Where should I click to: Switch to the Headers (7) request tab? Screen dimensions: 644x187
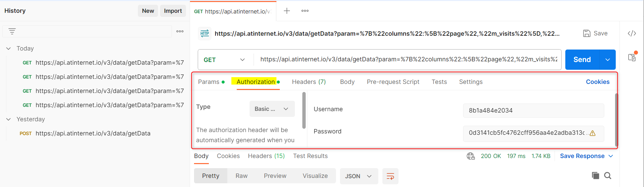tap(309, 82)
